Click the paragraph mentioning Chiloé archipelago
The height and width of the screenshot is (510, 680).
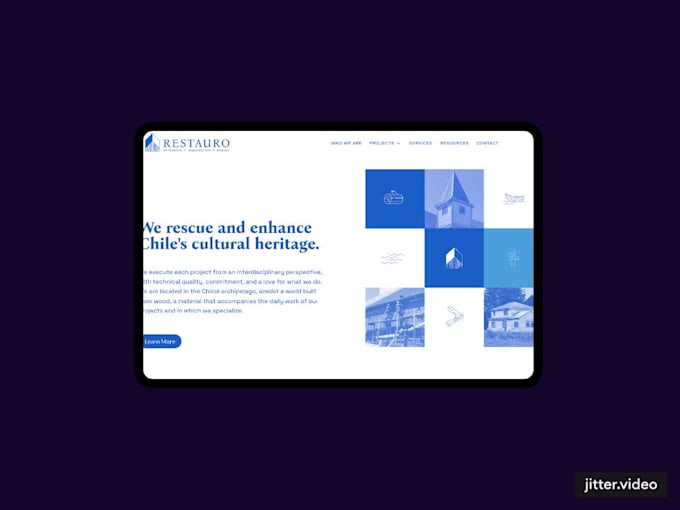tap(233, 291)
